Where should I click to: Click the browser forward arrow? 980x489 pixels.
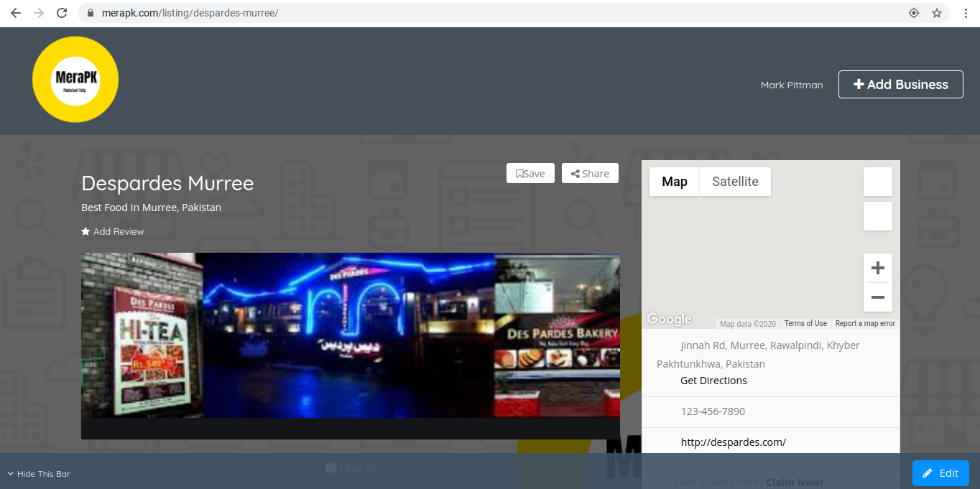[38, 13]
